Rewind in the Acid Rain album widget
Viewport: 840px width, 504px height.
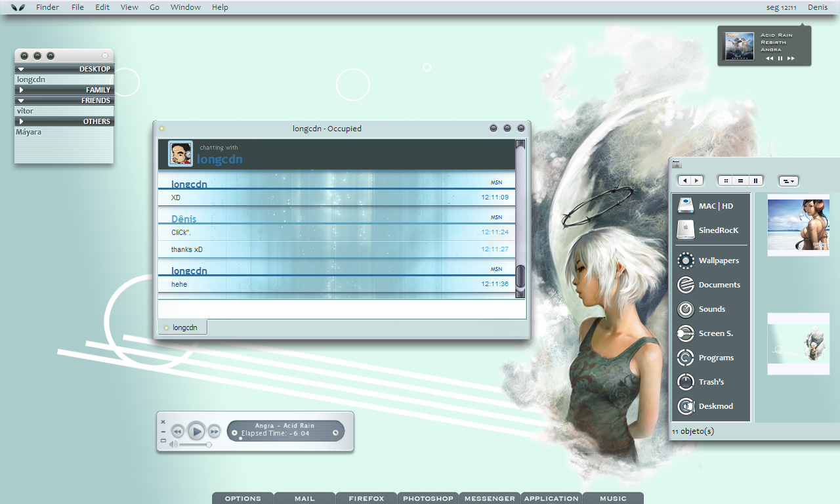(x=769, y=58)
